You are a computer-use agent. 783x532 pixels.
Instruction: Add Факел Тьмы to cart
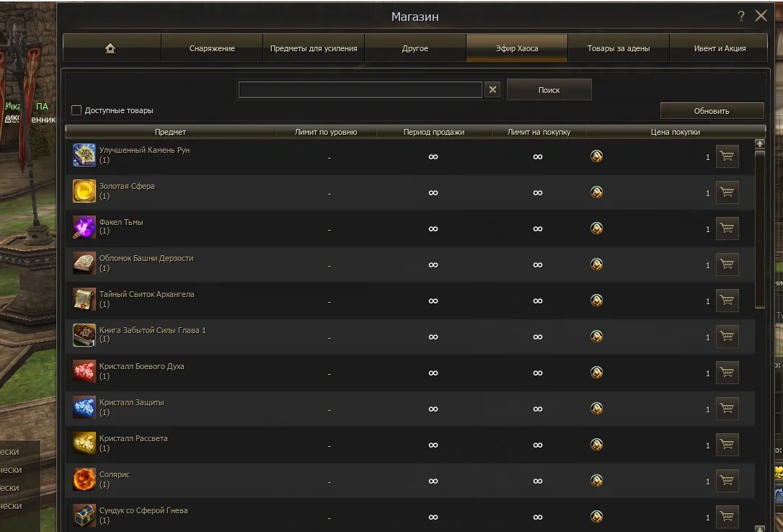tap(727, 228)
